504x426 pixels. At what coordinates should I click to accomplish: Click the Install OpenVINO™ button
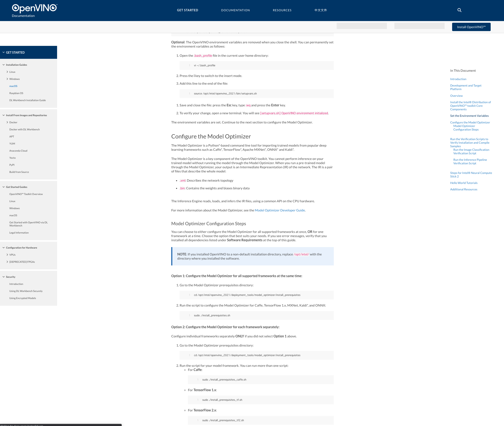click(471, 27)
